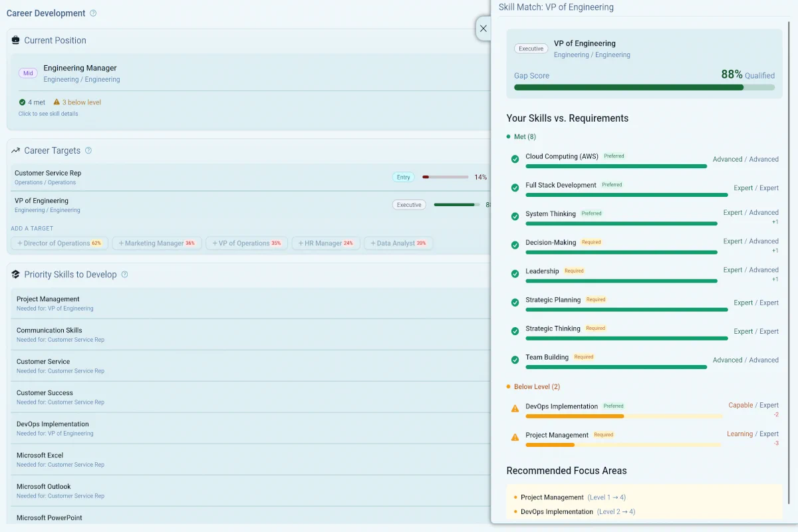The height and width of the screenshot is (532, 798).
Task: Click the check icon for Leadership
Action: pos(515,274)
